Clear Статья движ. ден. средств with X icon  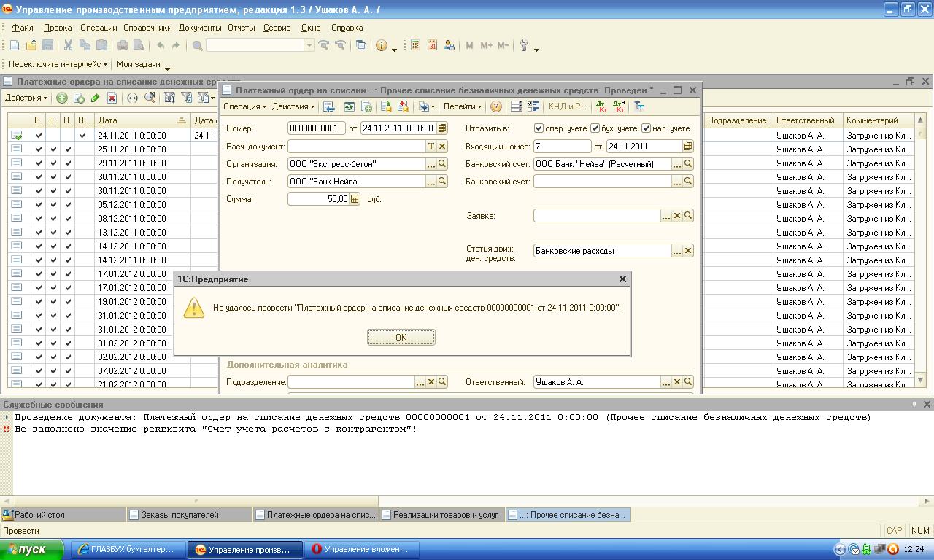(x=688, y=251)
